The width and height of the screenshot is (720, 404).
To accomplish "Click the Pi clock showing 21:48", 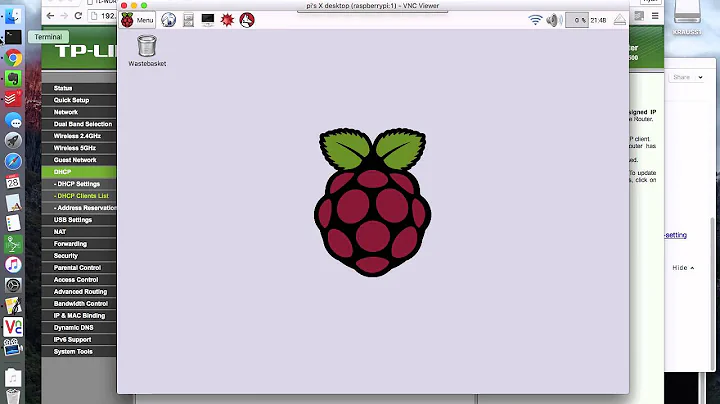I will pyautogui.click(x=598, y=20).
